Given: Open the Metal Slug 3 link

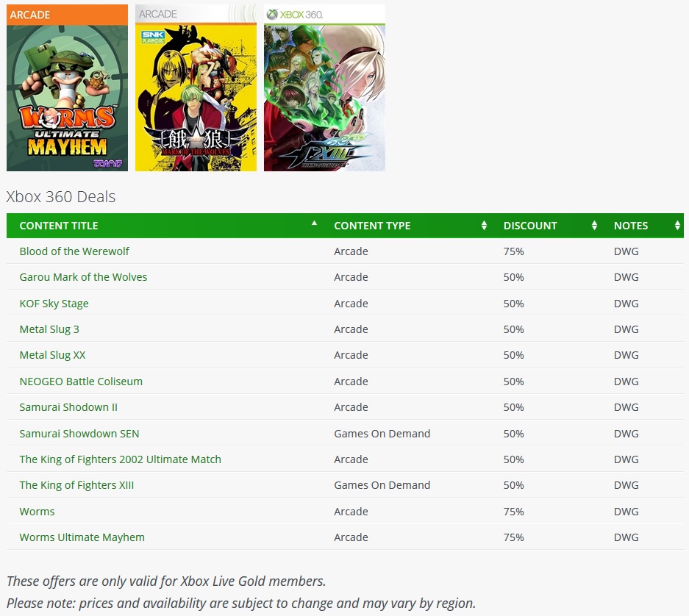Looking at the screenshot, I should (x=49, y=329).
